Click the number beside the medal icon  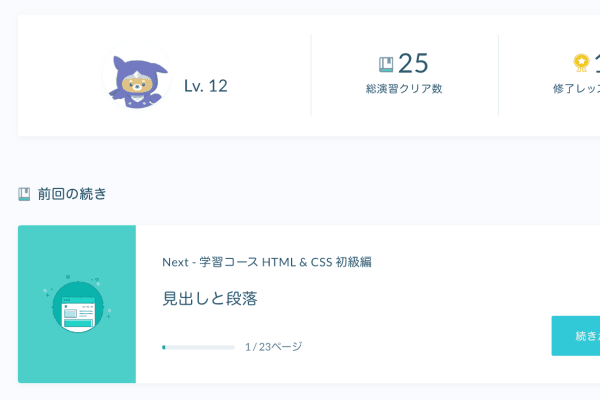pos(595,63)
